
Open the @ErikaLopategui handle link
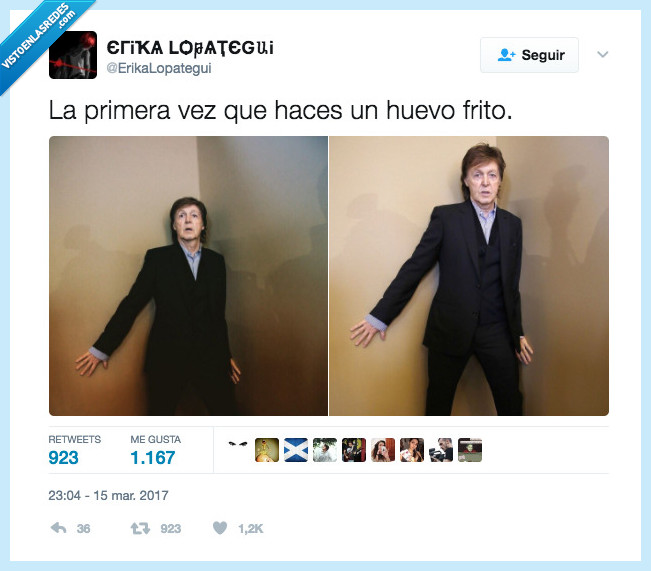tap(159, 68)
